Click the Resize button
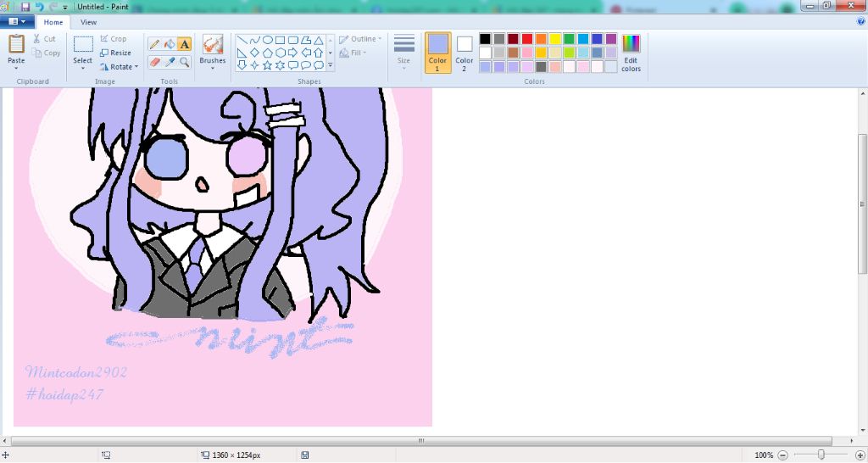The image size is (868, 463). click(115, 53)
